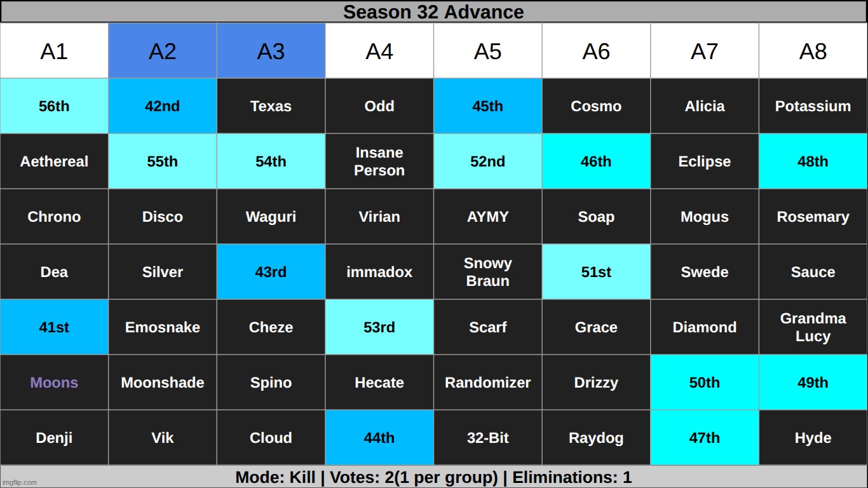
Task: Select the Snowy Braun cell
Action: click(x=487, y=272)
